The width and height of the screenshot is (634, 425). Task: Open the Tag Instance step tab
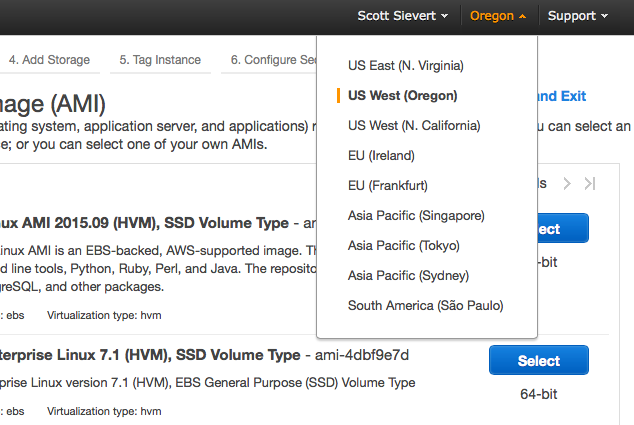pos(160,60)
